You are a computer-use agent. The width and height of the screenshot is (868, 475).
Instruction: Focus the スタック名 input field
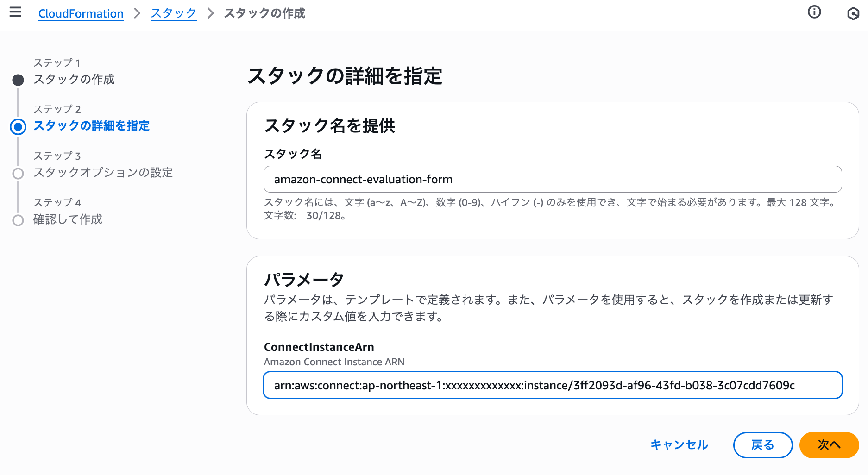[x=553, y=179]
